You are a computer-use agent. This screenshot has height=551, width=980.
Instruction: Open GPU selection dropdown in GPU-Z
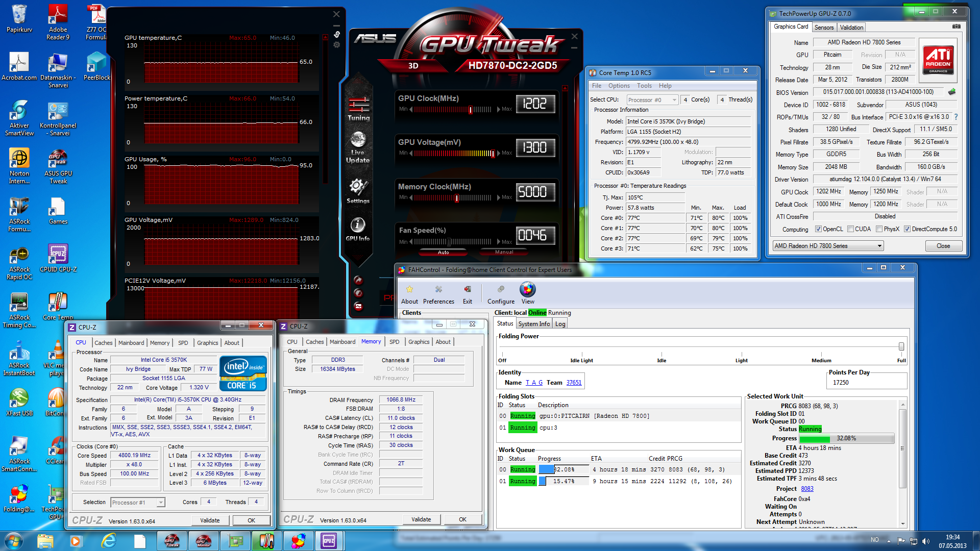point(828,246)
